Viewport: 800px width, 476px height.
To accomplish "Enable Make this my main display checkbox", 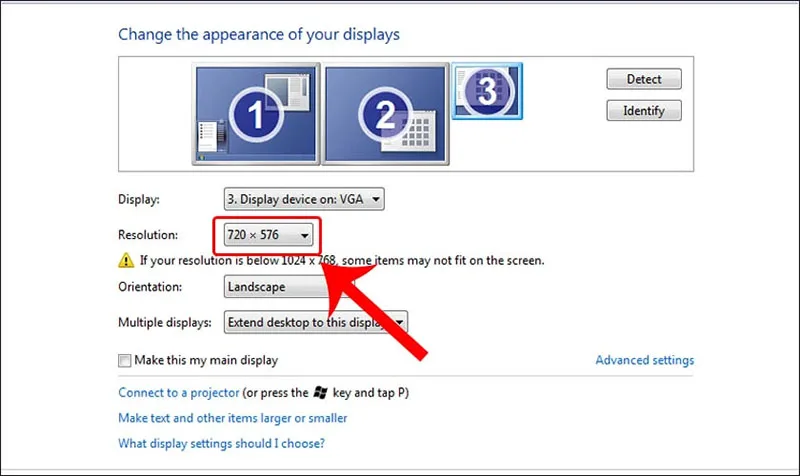I will click(x=124, y=361).
